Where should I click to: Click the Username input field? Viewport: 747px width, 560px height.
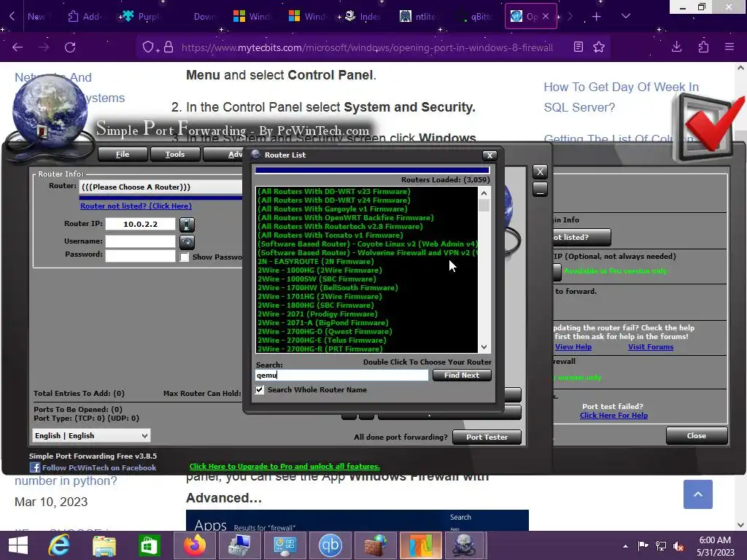tap(140, 241)
